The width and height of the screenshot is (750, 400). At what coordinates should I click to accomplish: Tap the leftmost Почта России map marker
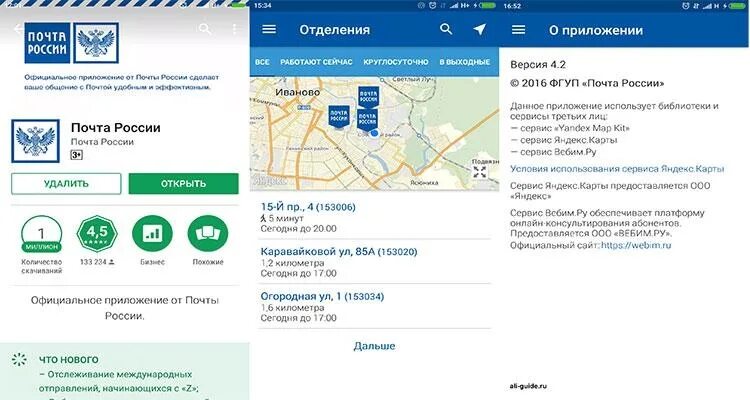(x=339, y=117)
